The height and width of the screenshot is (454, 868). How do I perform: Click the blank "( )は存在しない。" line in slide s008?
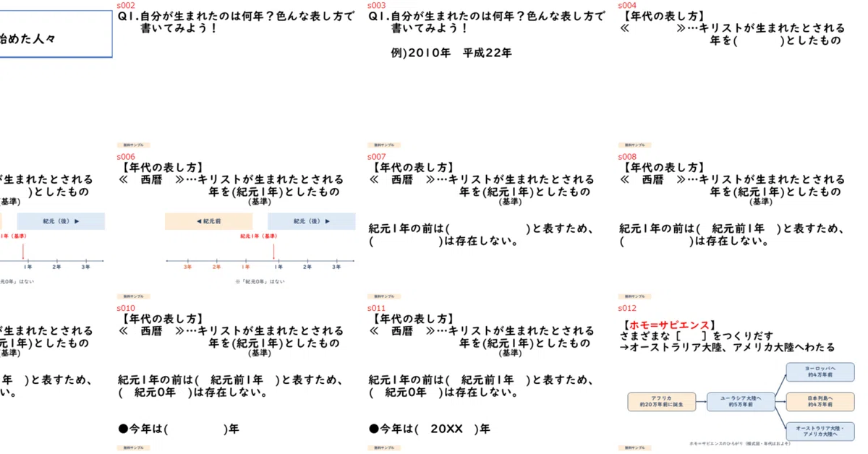pyautogui.click(x=694, y=241)
